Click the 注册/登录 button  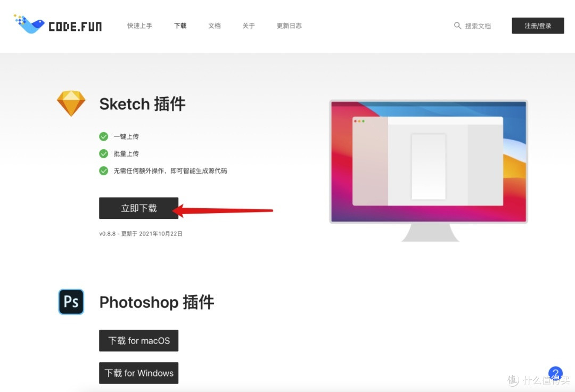tap(538, 26)
